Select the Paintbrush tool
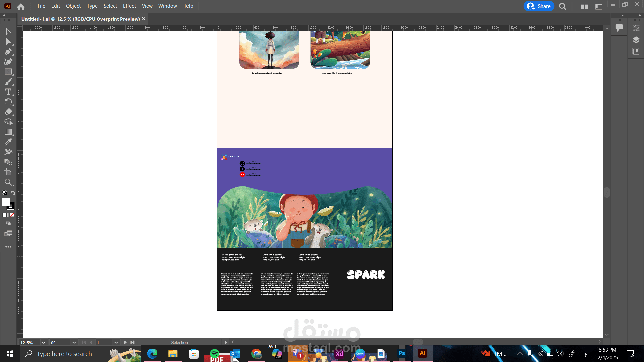 coord(8,82)
